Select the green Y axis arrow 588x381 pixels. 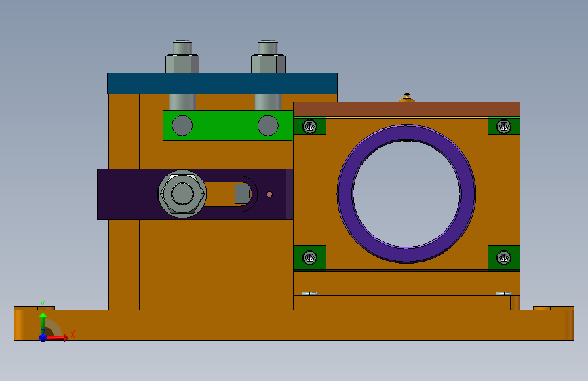coord(43,323)
